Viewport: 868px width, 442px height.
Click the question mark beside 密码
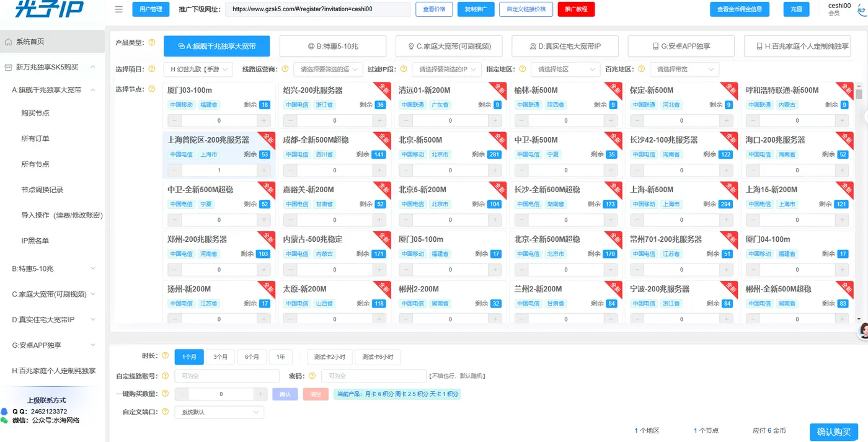pyautogui.click(x=312, y=376)
